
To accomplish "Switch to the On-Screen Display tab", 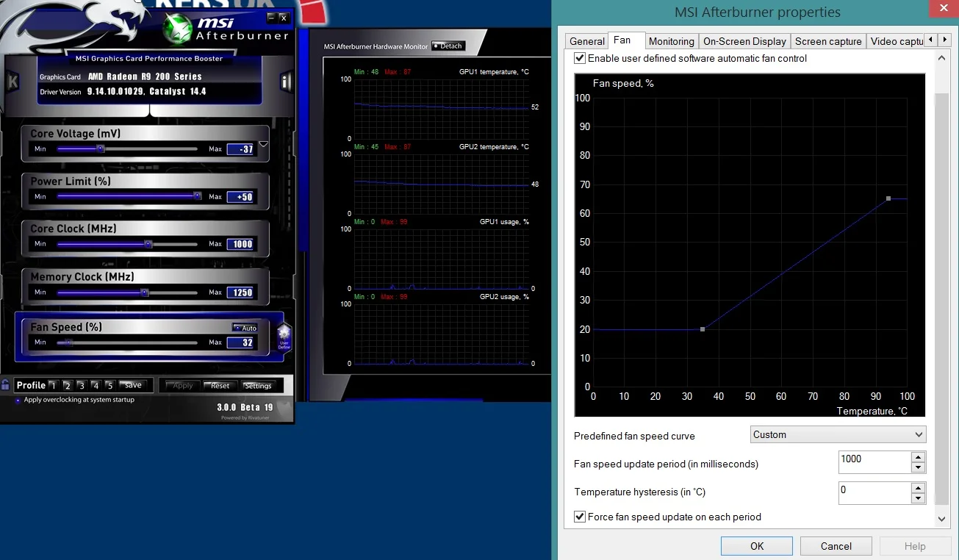I will tap(744, 41).
